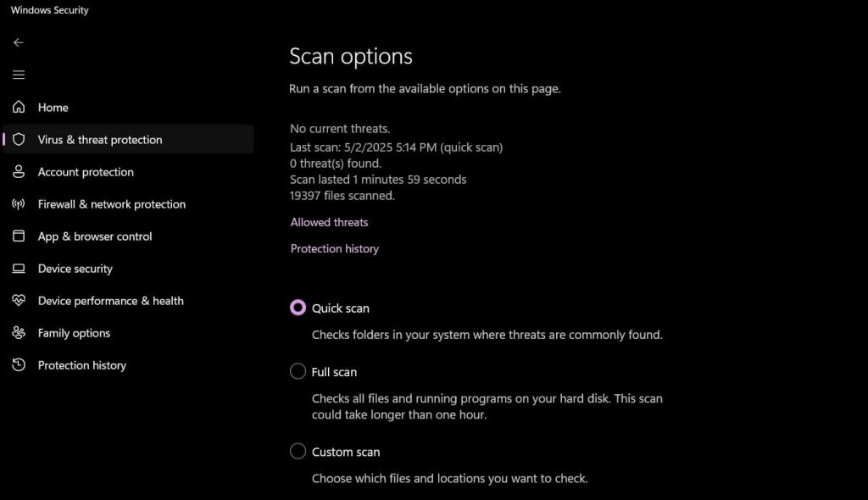Click the back arrow icon
This screenshot has height=500, width=868.
pos(19,42)
